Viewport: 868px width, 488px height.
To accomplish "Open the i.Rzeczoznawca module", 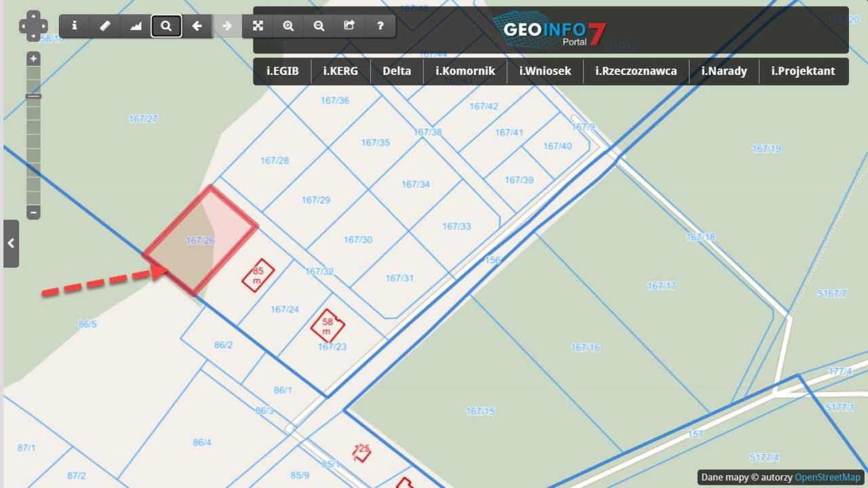I will (636, 71).
